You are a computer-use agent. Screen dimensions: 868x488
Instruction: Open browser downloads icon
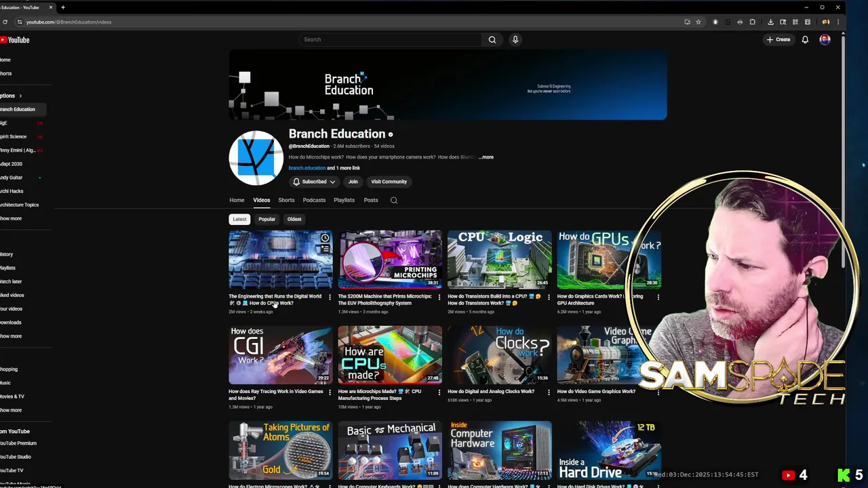click(770, 22)
